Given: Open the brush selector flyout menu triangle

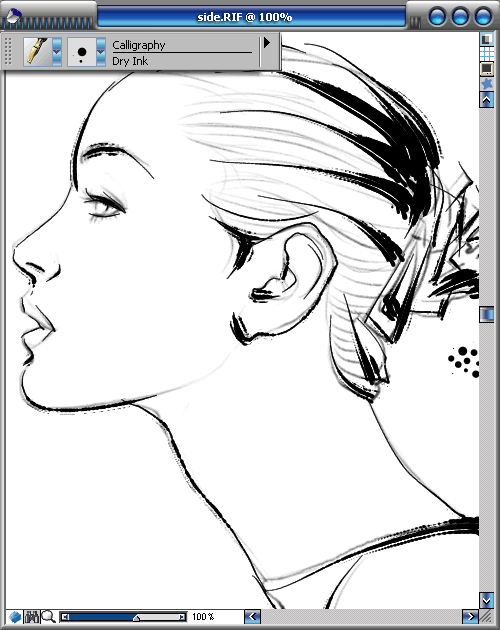Looking at the screenshot, I should 267,43.
